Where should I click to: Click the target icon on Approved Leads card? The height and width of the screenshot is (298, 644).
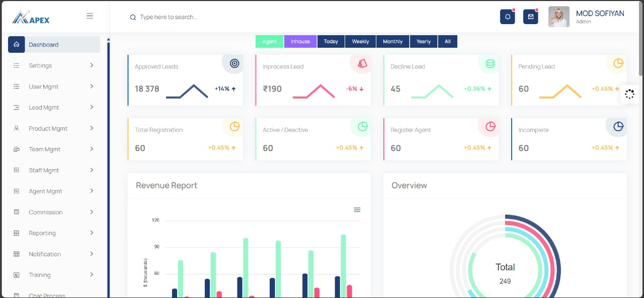tap(234, 63)
